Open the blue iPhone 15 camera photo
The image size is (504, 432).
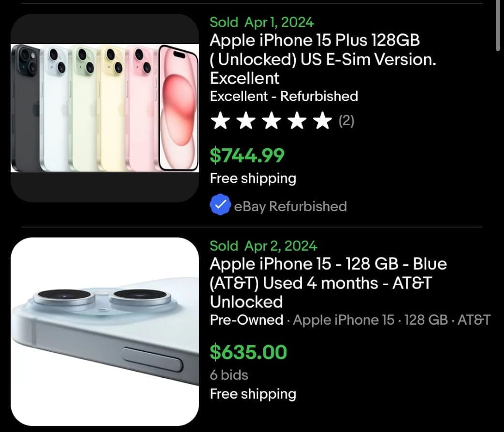pyautogui.click(x=105, y=333)
